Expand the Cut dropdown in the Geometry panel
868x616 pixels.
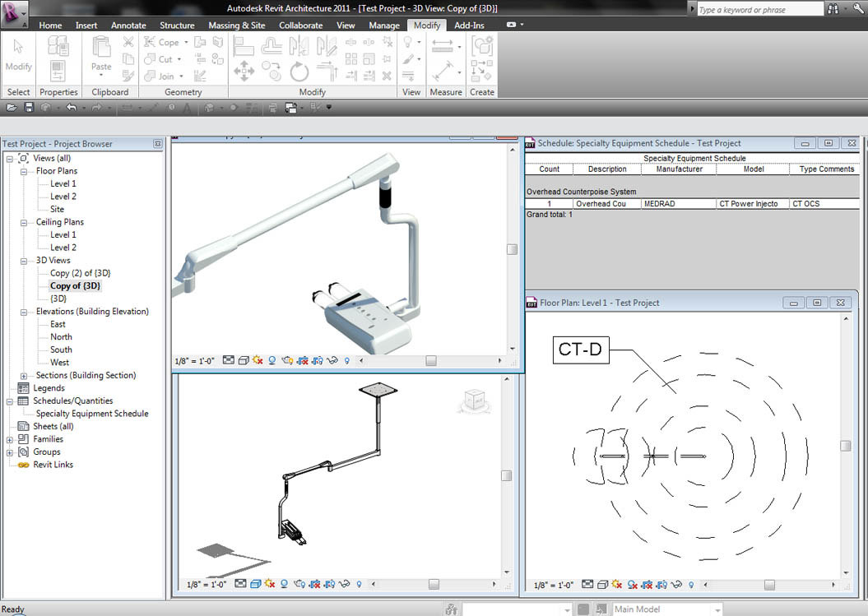178,58
